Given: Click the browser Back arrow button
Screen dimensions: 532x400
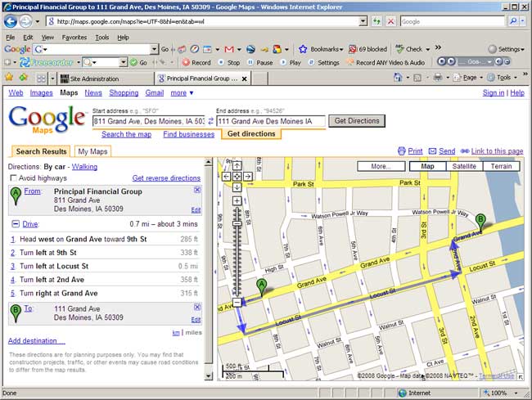Looking at the screenshot, I should point(11,21).
